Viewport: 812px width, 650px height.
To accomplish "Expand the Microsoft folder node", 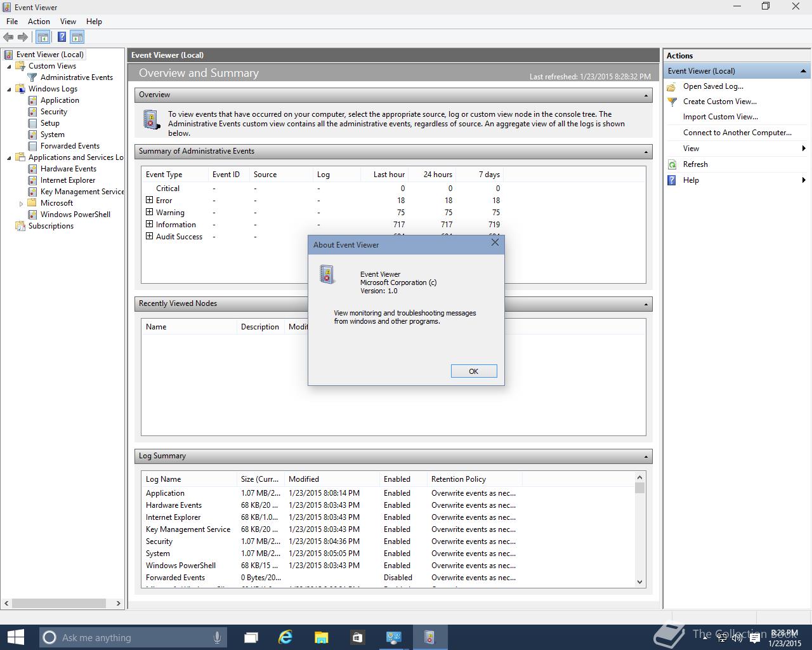I will tap(21, 204).
